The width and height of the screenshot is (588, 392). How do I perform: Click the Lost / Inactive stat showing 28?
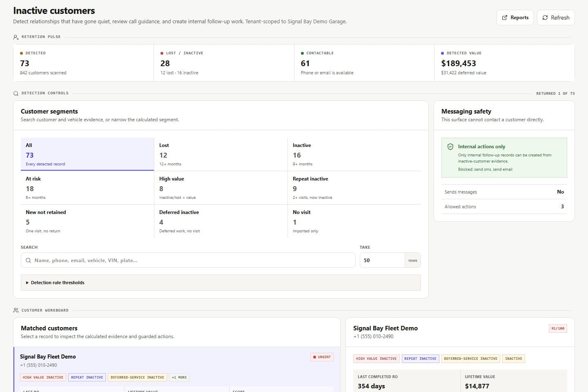click(224, 63)
